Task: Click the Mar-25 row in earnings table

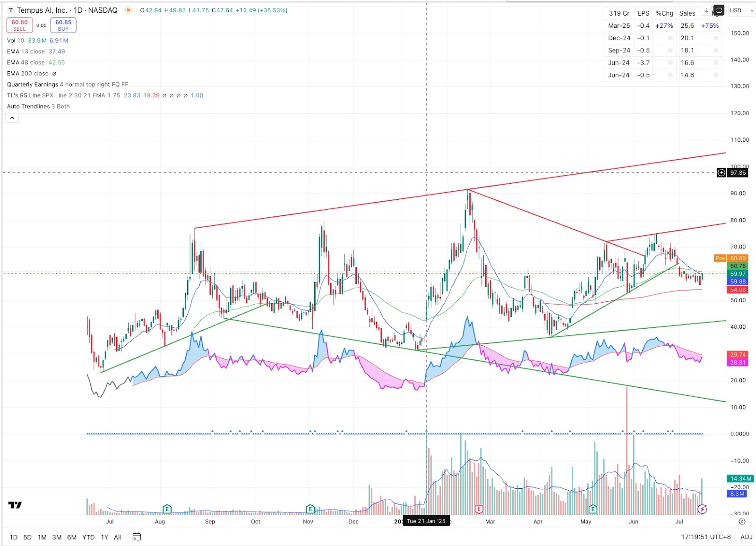Action: (x=663, y=26)
